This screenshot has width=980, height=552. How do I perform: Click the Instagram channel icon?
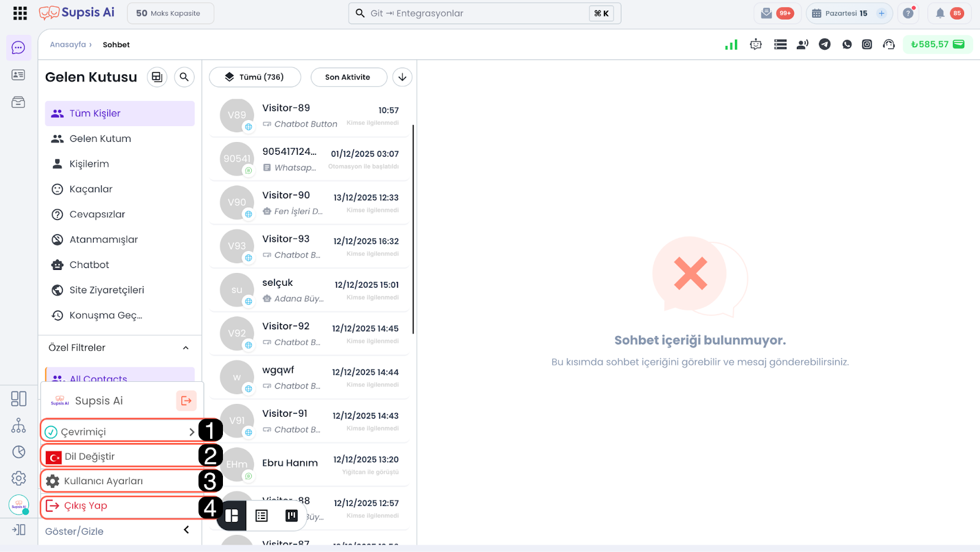click(867, 44)
